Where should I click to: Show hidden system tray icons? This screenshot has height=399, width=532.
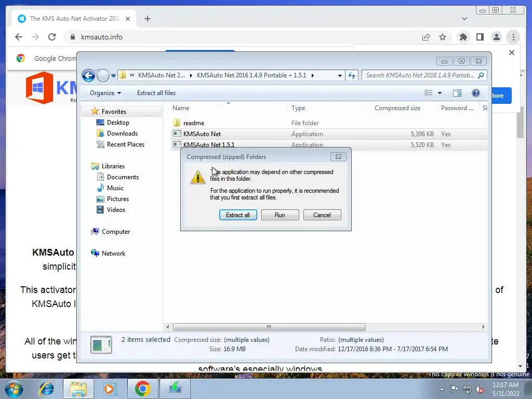point(442,389)
